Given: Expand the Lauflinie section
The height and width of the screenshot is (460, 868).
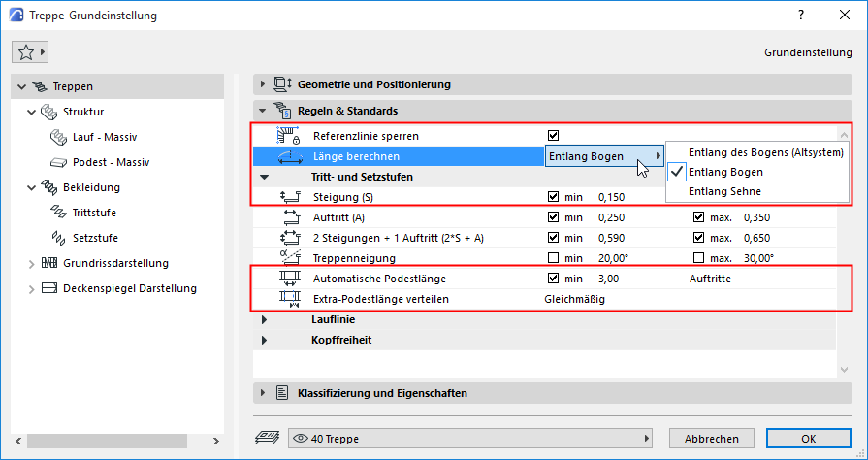Looking at the screenshot, I should pos(263,319).
